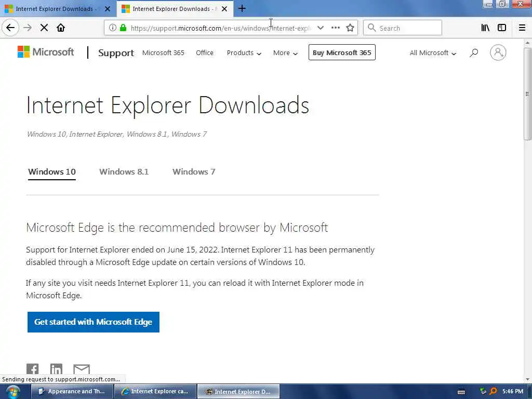Open the Firefox home page
Image resolution: width=532 pixels, height=399 pixels.
pos(61,28)
